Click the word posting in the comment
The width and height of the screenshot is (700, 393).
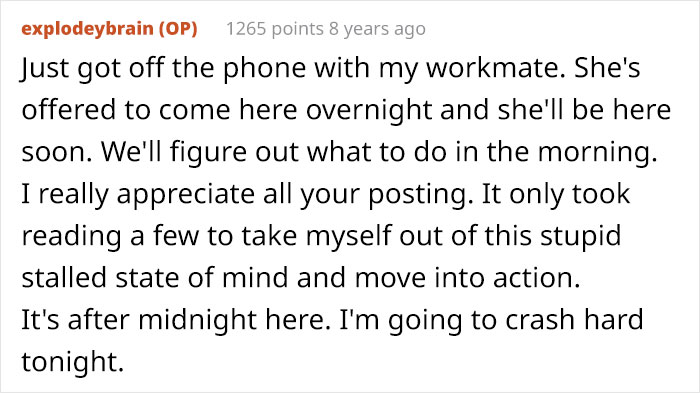point(421,194)
